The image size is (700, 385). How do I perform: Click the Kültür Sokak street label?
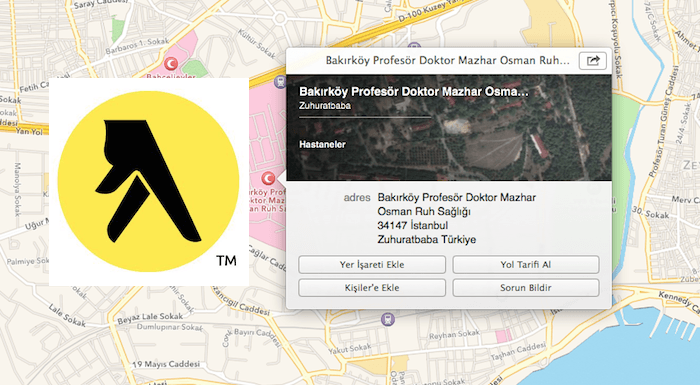click(257, 44)
